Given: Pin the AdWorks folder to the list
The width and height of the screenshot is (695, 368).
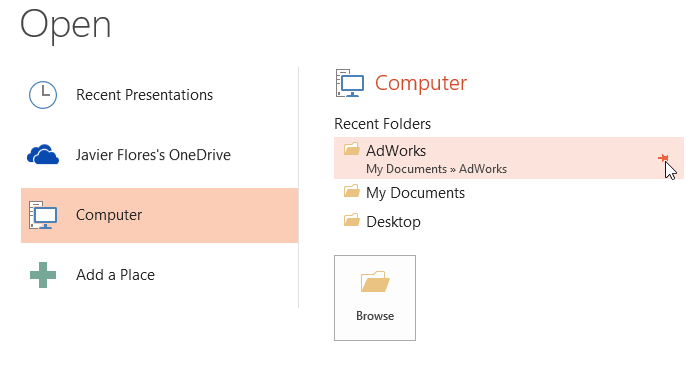Looking at the screenshot, I should pos(663,158).
